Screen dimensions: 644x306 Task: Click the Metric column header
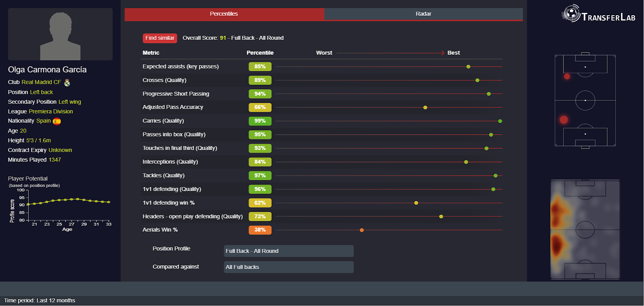(x=151, y=53)
